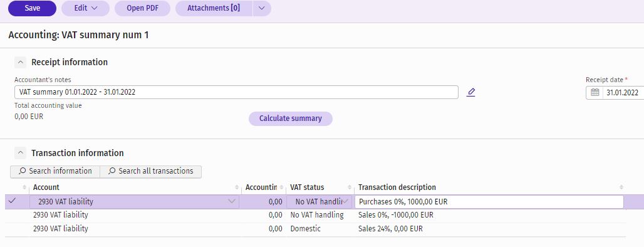Click 'Domestic' VAT status cell
Screen dimensions: 644x247
click(x=305, y=229)
